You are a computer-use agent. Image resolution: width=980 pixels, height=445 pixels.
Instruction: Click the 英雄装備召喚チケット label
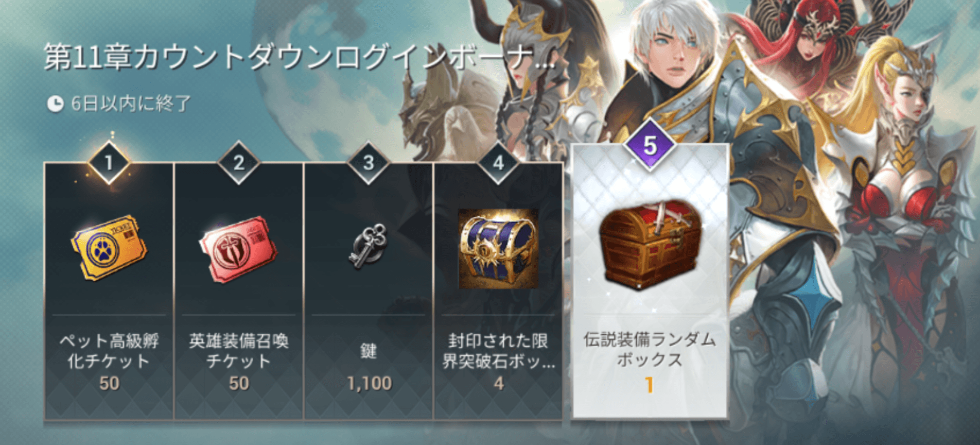(x=238, y=351)
